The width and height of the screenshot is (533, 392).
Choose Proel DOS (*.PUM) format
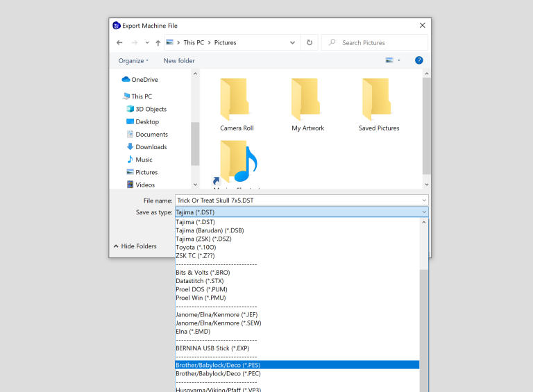click(x=297, y=289)
